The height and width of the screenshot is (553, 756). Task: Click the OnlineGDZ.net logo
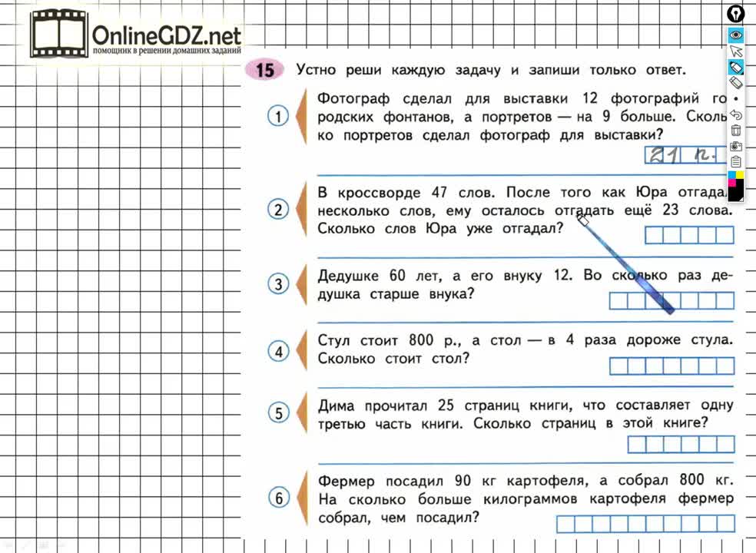click(x=137, y=36)
